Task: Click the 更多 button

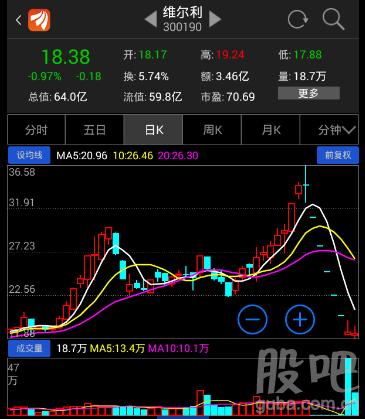Action: click(309, 93)
